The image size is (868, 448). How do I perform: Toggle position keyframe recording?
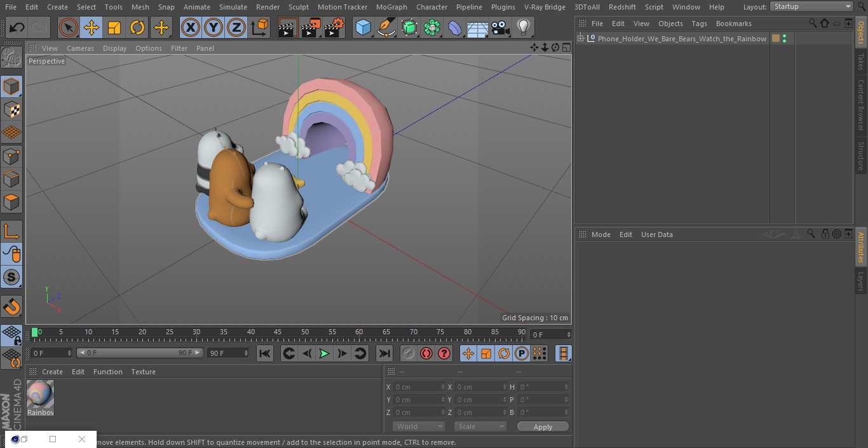(468, 353)
